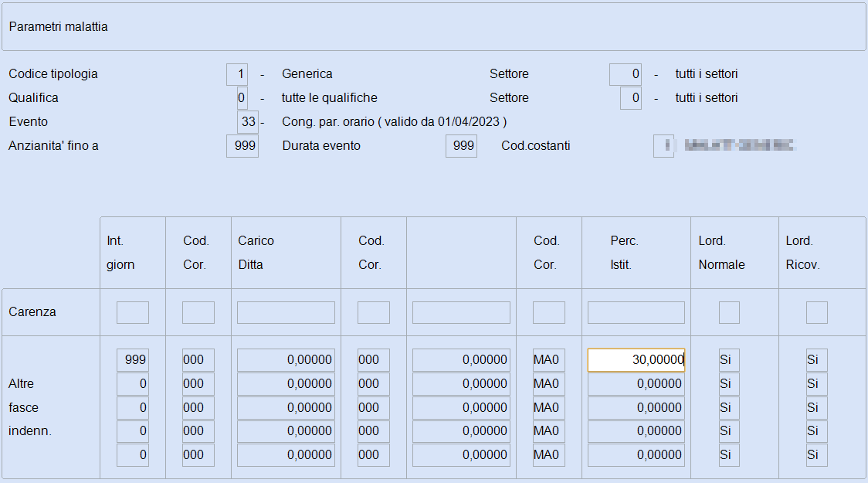Select the Codice tipologia label
Image resolution: width=868 pixels, height=483 pixels.
53,73
